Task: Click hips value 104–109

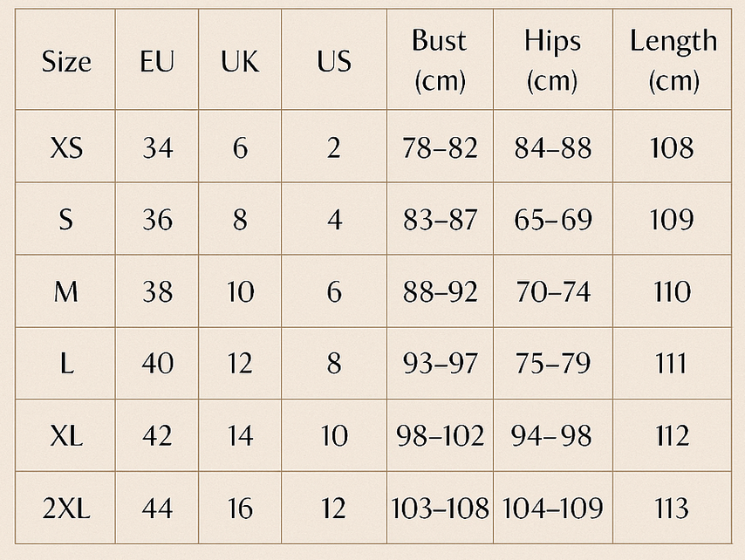Action: click(x=552, y=508)
